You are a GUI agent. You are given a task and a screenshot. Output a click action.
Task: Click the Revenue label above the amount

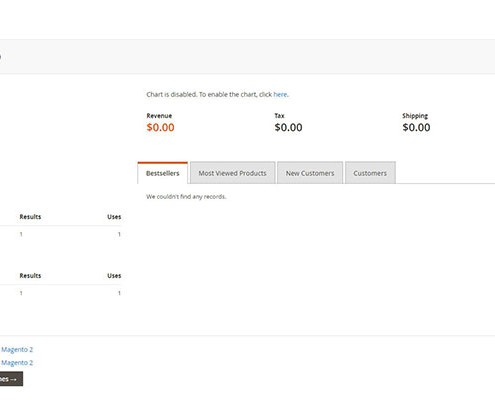pos(159,116)
